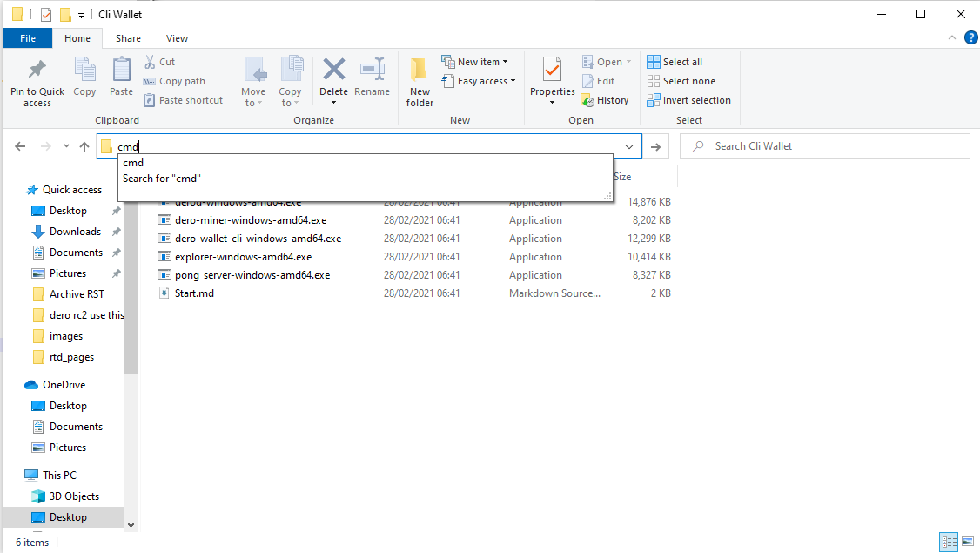Open Downloads in navigation pane

[75, 232]
